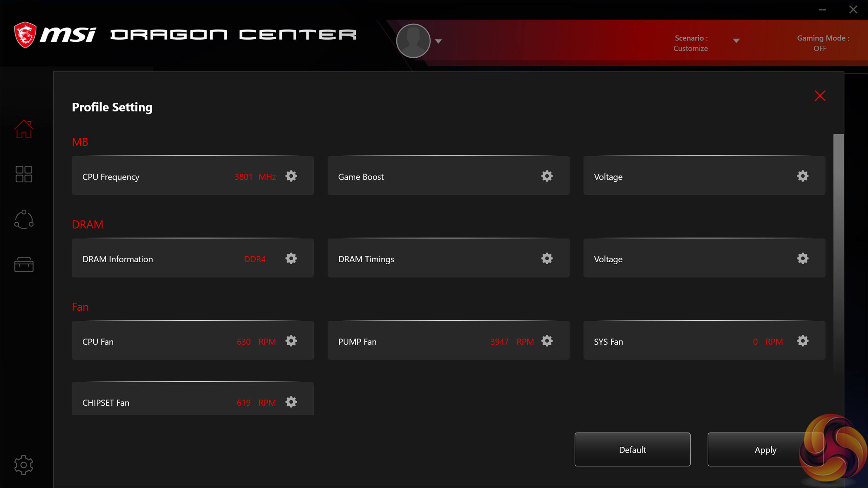Open the Home sidebar icon
The image size is (868, 488).
tap(24, 129)
